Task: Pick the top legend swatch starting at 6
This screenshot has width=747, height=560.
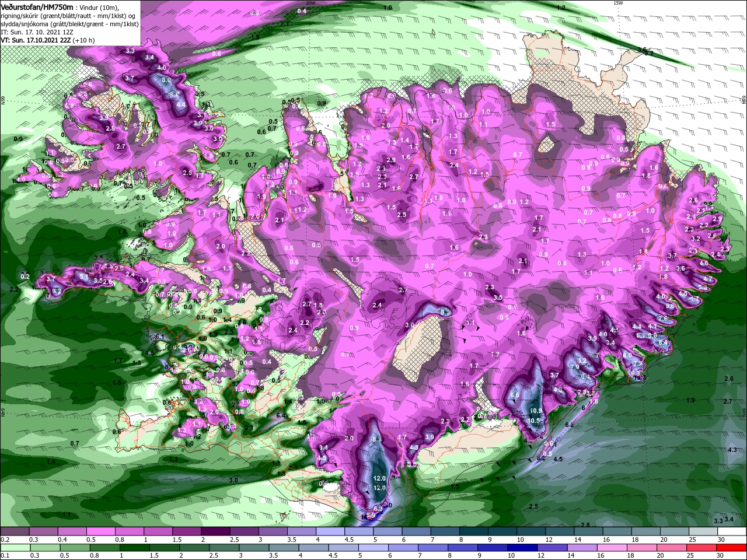Action: (416, 532)
